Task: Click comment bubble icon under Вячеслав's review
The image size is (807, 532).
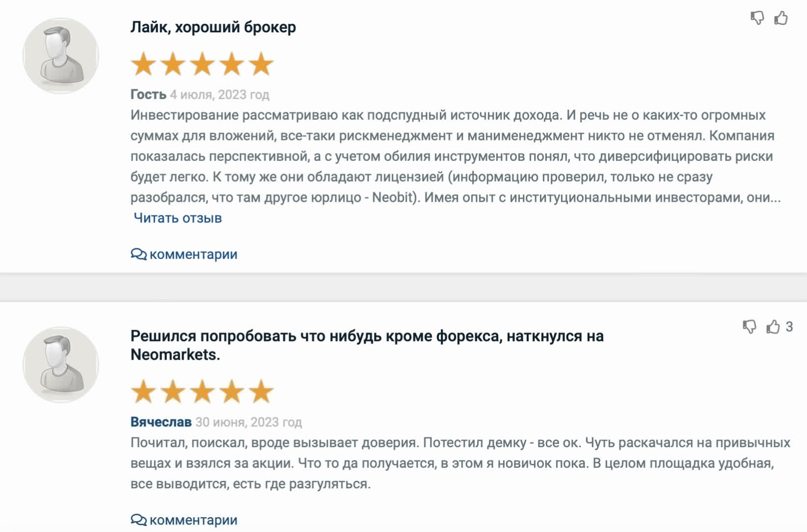Action: [138, 520]
